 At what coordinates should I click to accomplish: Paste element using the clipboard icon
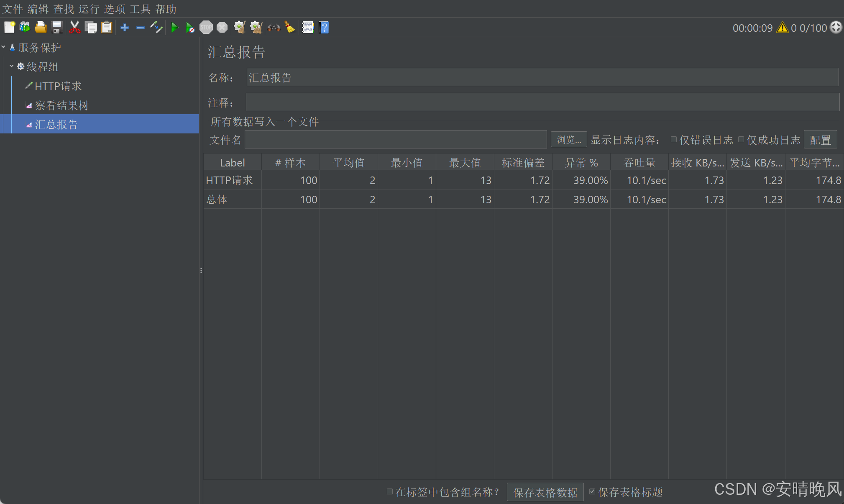tap(107, 28)
